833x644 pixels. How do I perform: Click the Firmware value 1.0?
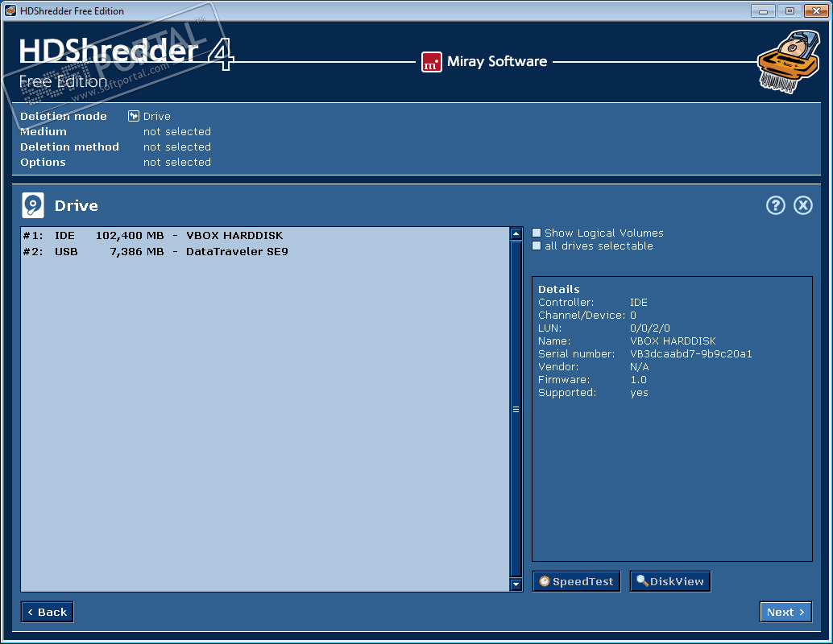coord(638,380)
